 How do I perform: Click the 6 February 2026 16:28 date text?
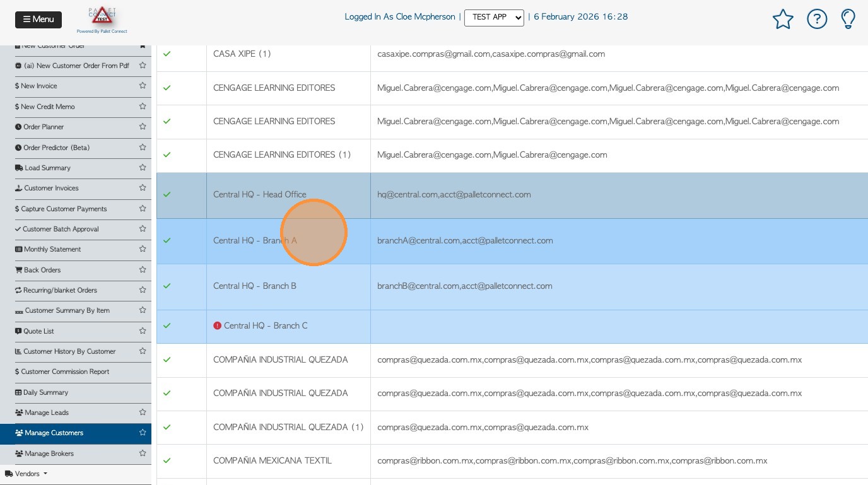pyautogui.click(x=581, y=17)
